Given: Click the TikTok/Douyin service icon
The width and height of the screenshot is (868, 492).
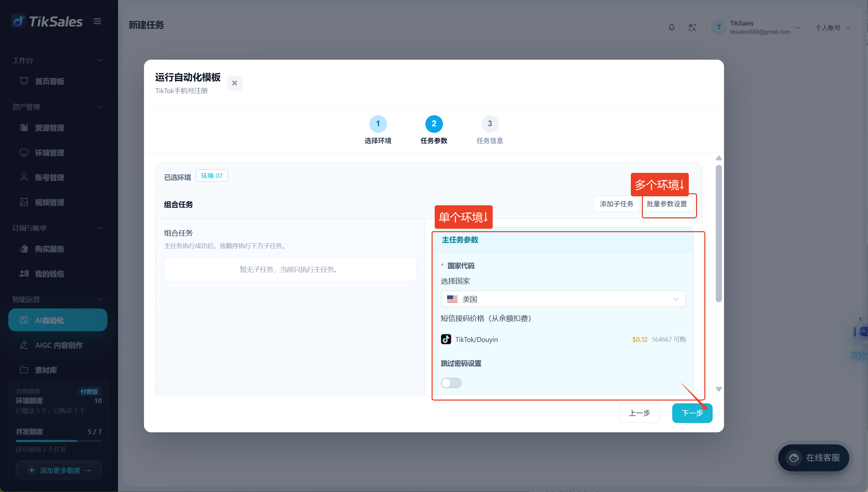Looking at the screenshot, I should (446, 339).
